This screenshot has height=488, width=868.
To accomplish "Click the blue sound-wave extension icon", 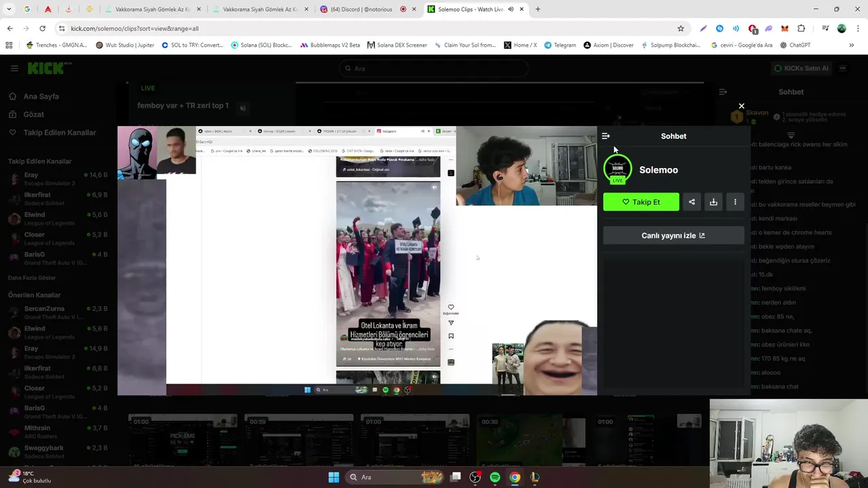I will point(736,28).
